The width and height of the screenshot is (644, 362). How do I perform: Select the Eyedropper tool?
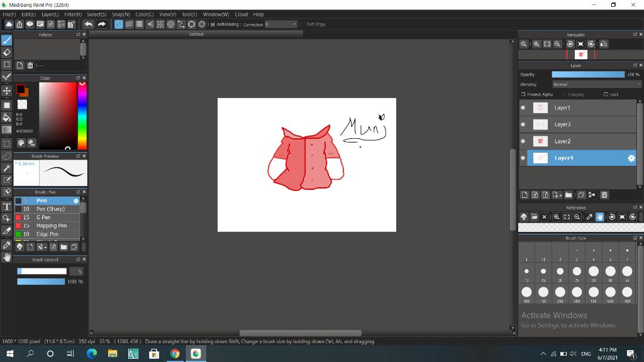[6, 245]
